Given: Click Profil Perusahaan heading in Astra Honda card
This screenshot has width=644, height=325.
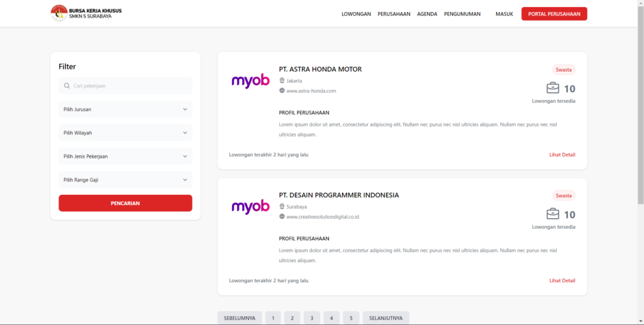Looking at the screenshot, I should click(x=304, y=113).
